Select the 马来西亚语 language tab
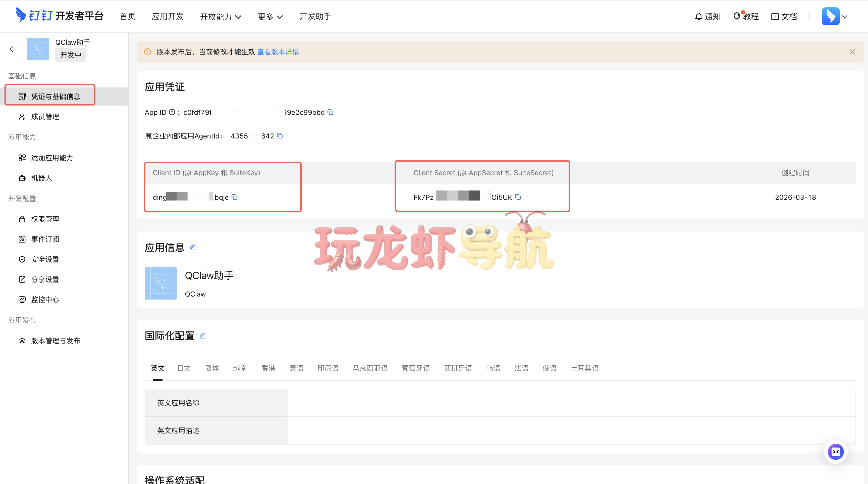This screenshot has height=484, width=868. tap(370, 368)
